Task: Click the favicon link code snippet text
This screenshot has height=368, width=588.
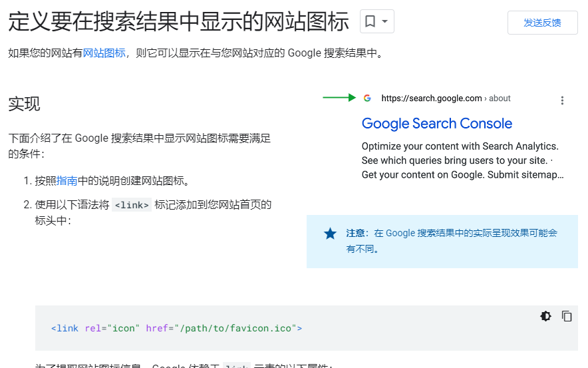Action: (176, 328)
